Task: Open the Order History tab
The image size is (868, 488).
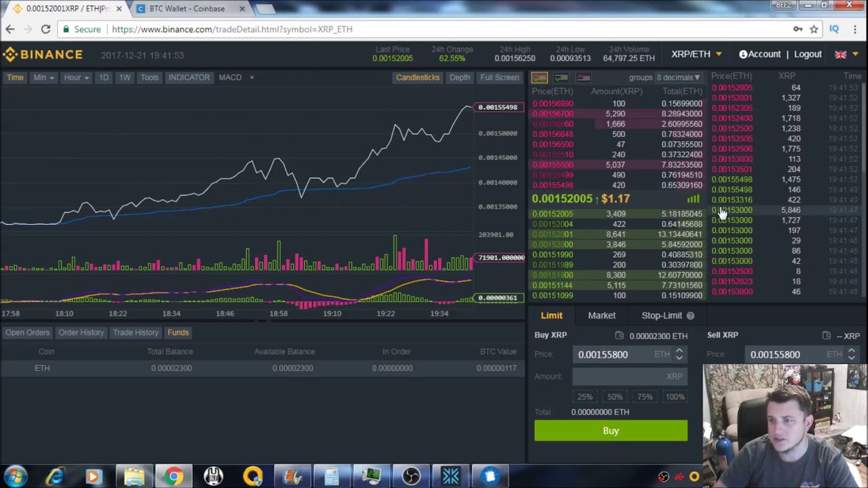Action: pyautogui.click(x=81, y=332)
